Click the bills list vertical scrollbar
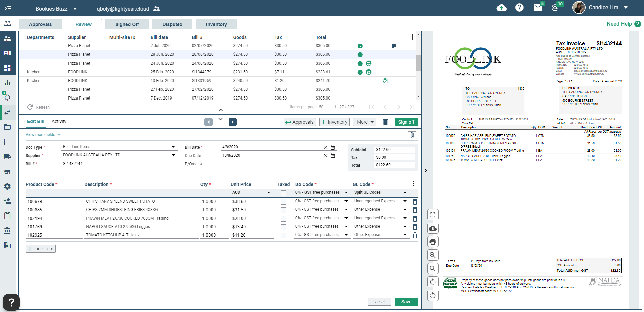644x312 pixels. point(418,63)
